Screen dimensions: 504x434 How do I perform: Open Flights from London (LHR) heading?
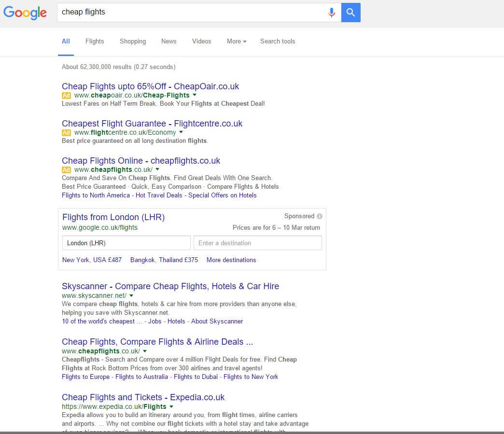[x=113, y=217]
